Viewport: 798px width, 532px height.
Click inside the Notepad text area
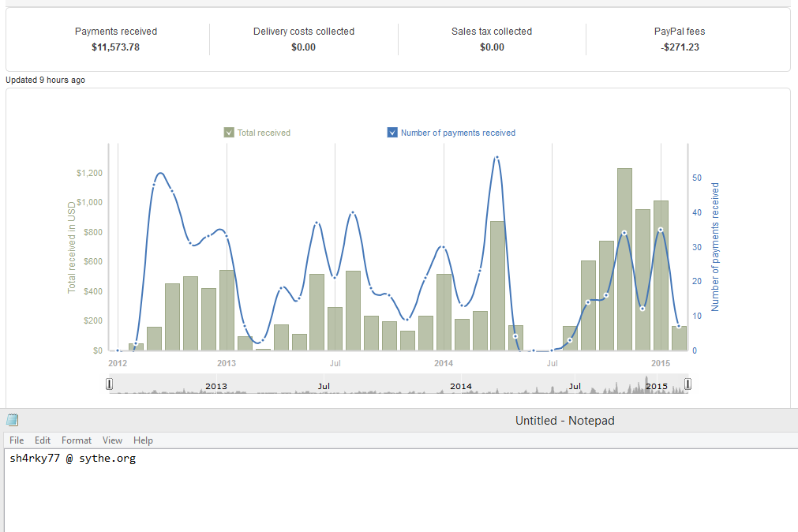(401, 491)
